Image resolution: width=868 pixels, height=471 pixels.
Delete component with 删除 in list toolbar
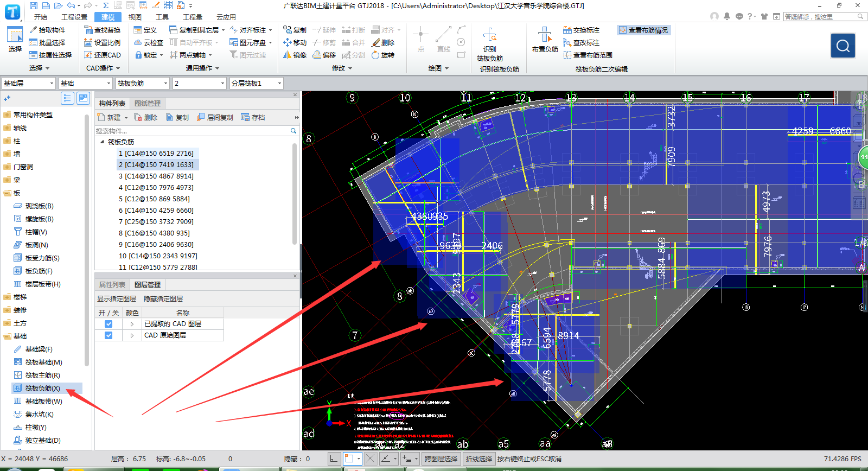click(145, 117)
